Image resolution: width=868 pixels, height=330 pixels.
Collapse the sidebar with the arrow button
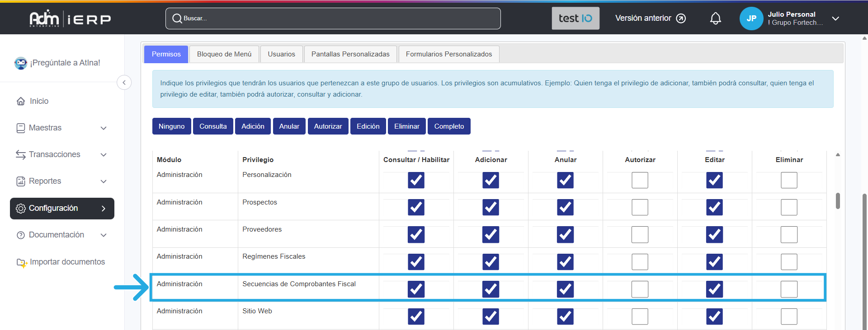click(x=124, y=83)
